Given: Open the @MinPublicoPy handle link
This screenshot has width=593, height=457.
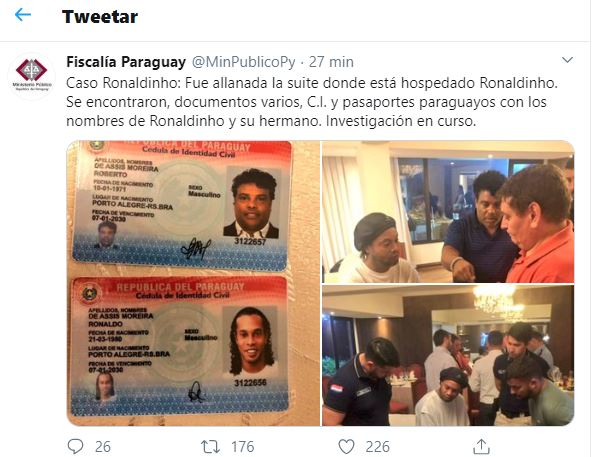Looking at the screenshot, I should [x=244, y=62].
